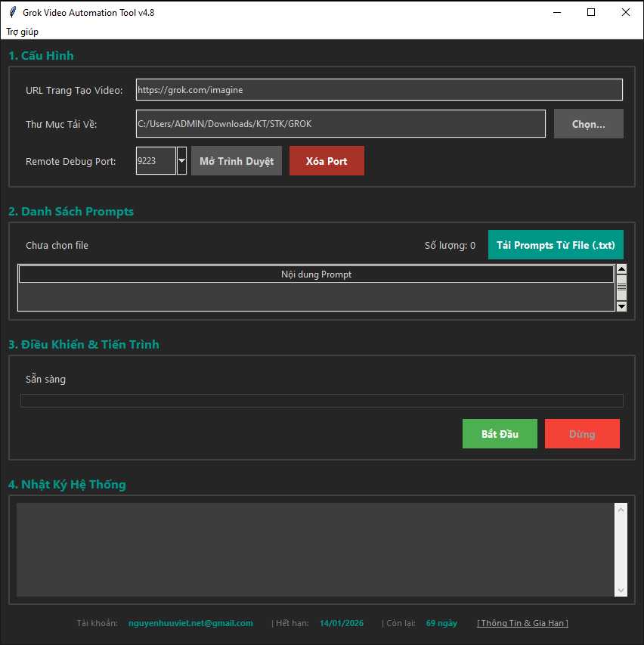Click the red Xóa Port button
644x645 pixels.
coord(327,161)
